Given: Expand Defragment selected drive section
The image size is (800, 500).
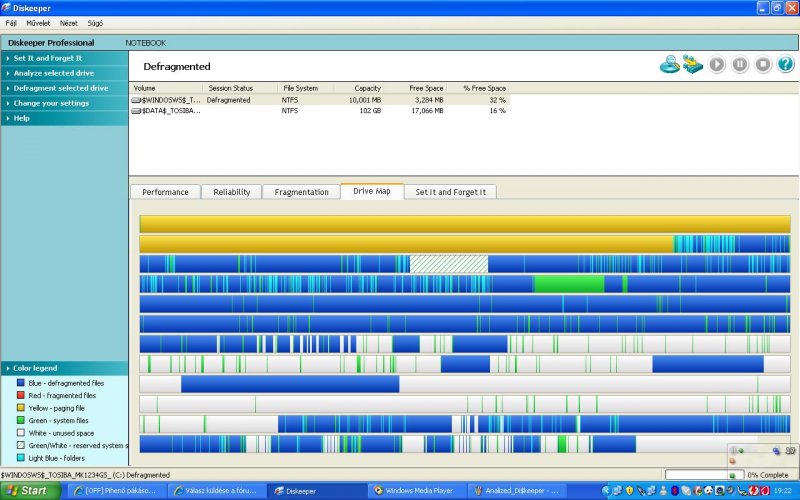Looking at the screenshot, I should click(x=64, y=88).
